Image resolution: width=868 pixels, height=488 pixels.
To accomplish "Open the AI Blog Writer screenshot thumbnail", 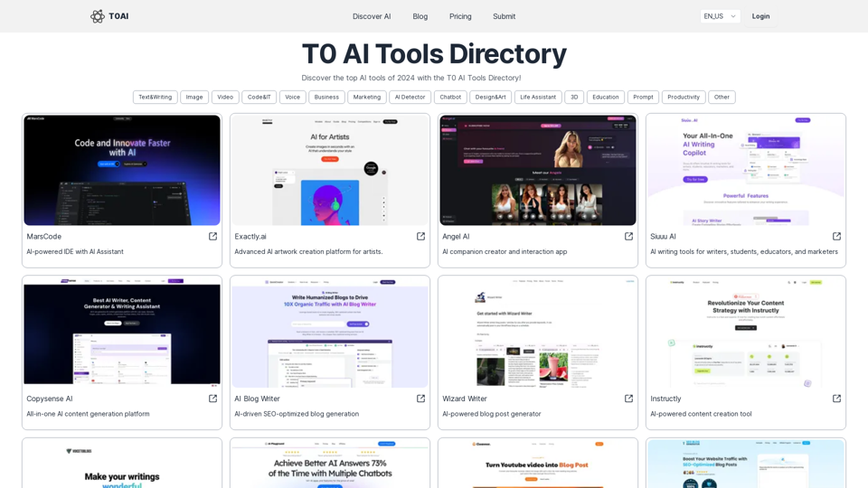I will 330,332.
